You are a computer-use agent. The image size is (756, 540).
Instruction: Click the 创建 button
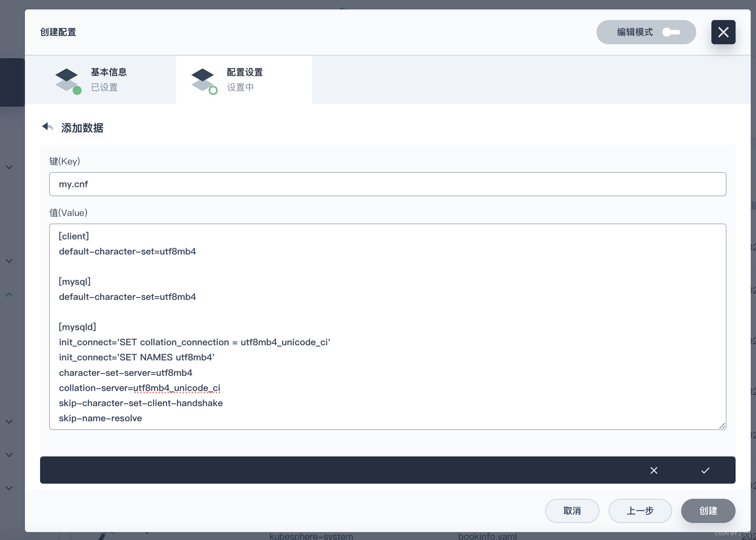[708, 511]
